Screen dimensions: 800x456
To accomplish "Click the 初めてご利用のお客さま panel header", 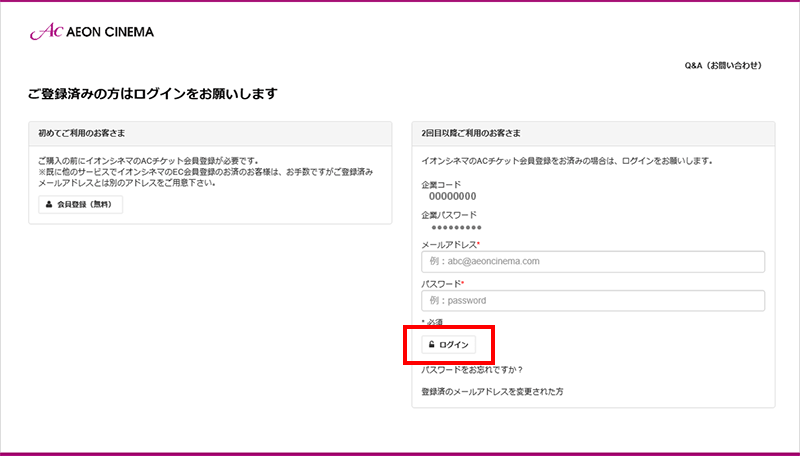I will click(x=210, y=133).
